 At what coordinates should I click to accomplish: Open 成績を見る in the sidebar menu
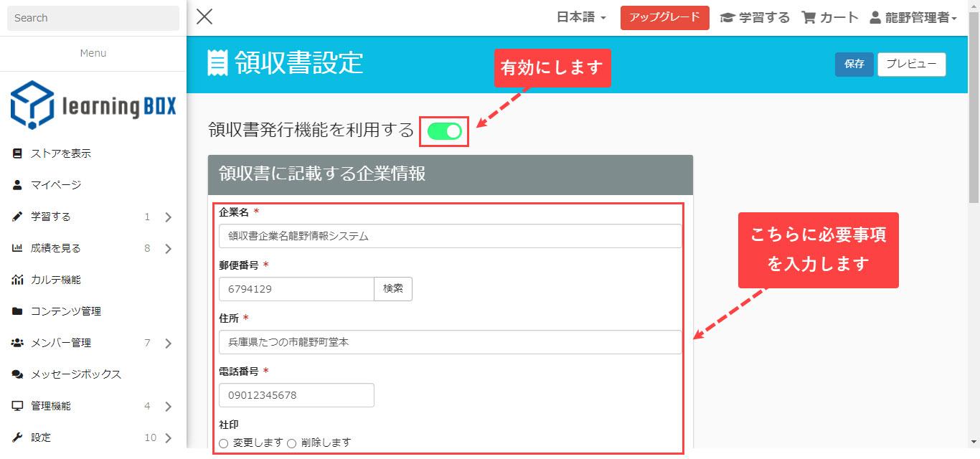pos(56,248)
